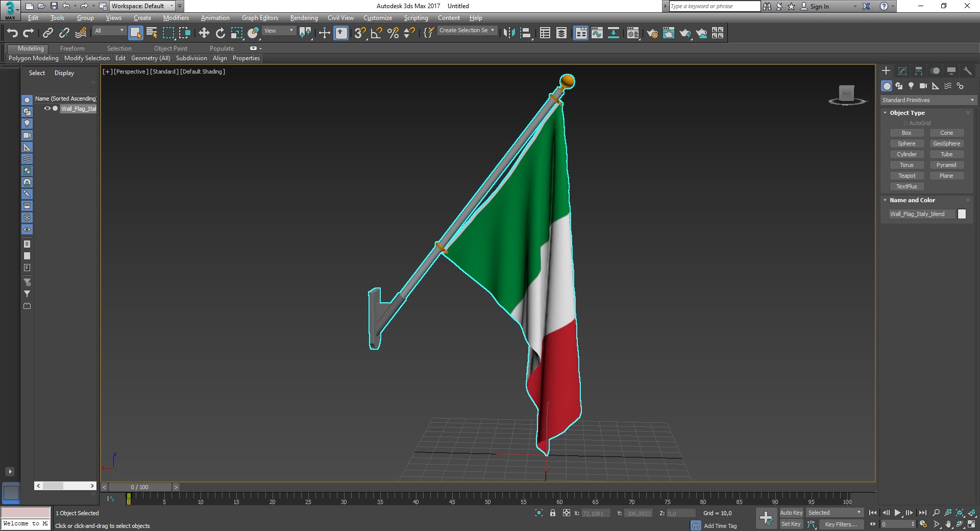
Task: Open the Schematic View icon
Action: (x=614, y=33)
